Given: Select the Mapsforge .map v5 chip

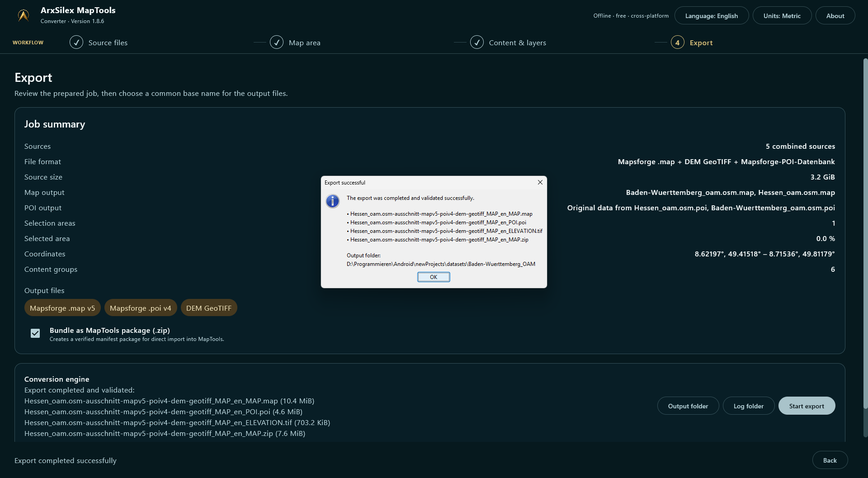Looking at the screenshot, I should (x=62, y=308).
